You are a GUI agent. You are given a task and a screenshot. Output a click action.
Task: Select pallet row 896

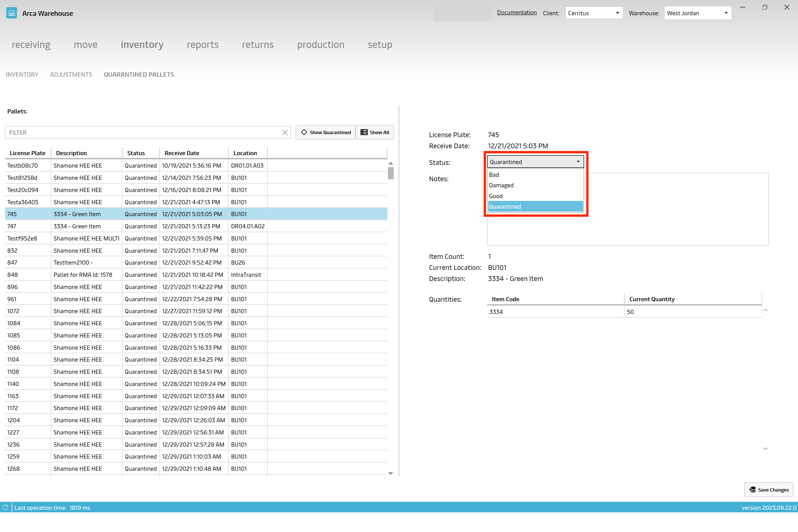pyautogui.click(x=196, y=287)
